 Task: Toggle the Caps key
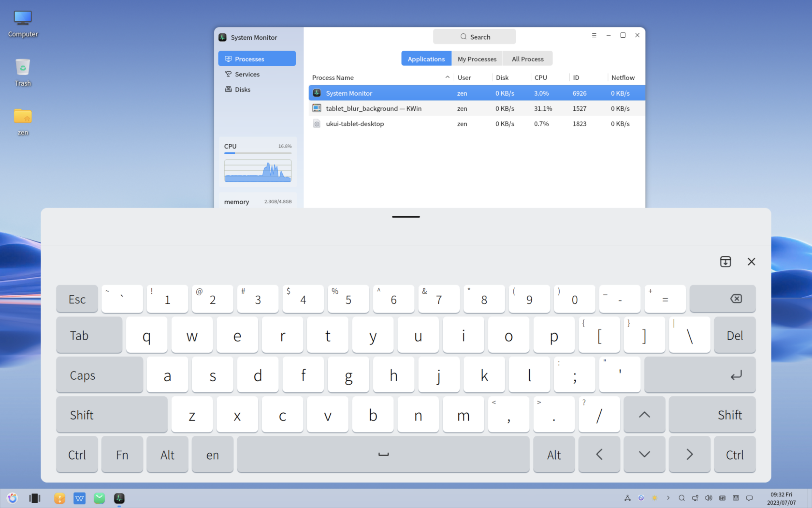point(100,375)
